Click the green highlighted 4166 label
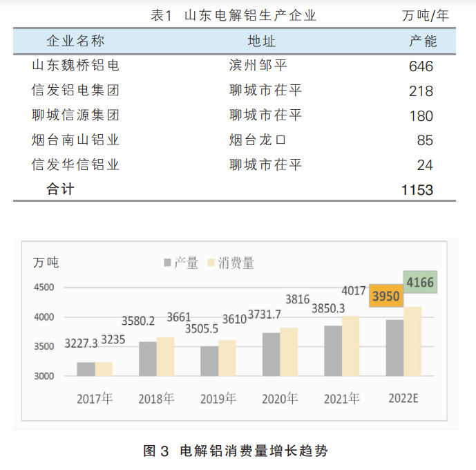The width and height of the screenshot is (476, 470). 420,282
